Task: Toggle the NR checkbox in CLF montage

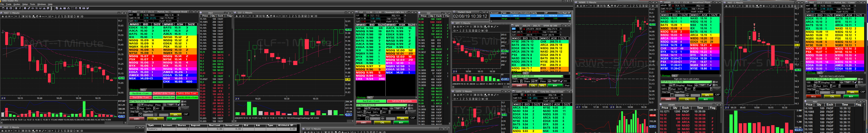Action: click(x=409, y=105)
